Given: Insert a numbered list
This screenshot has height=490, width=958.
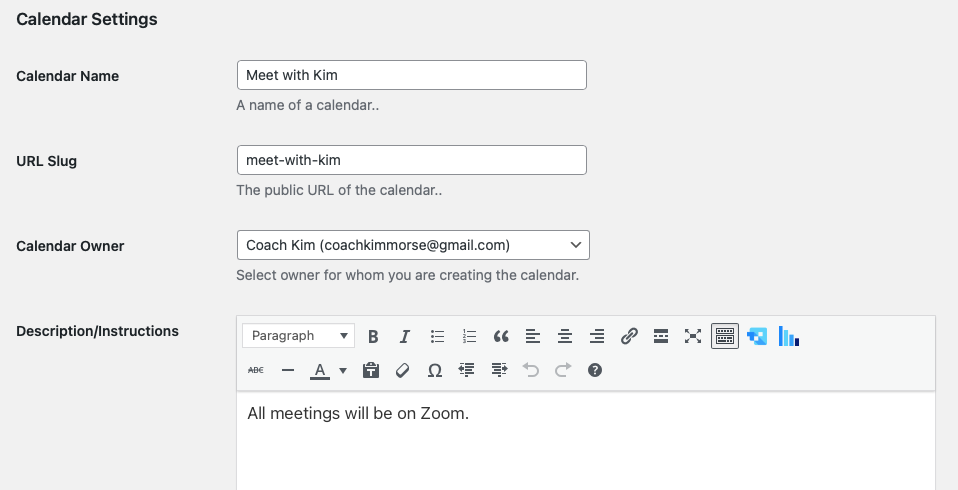Looking at the screenshot, I should (469, 336).
